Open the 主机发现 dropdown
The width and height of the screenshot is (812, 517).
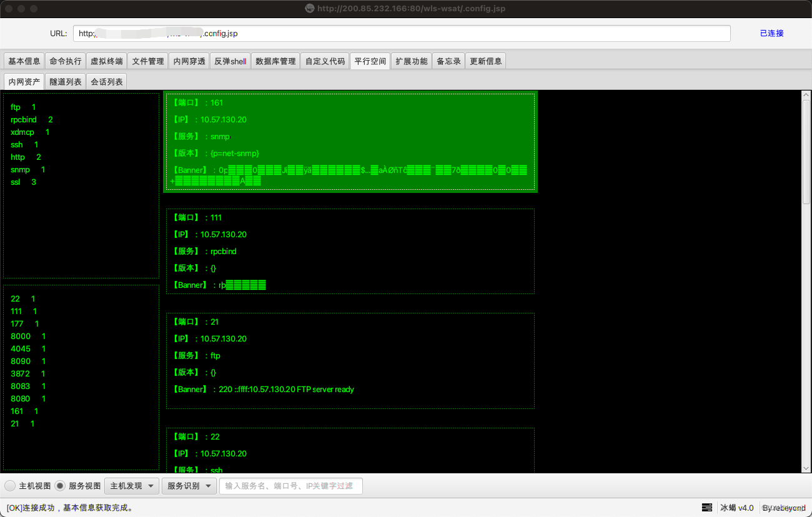131,486
